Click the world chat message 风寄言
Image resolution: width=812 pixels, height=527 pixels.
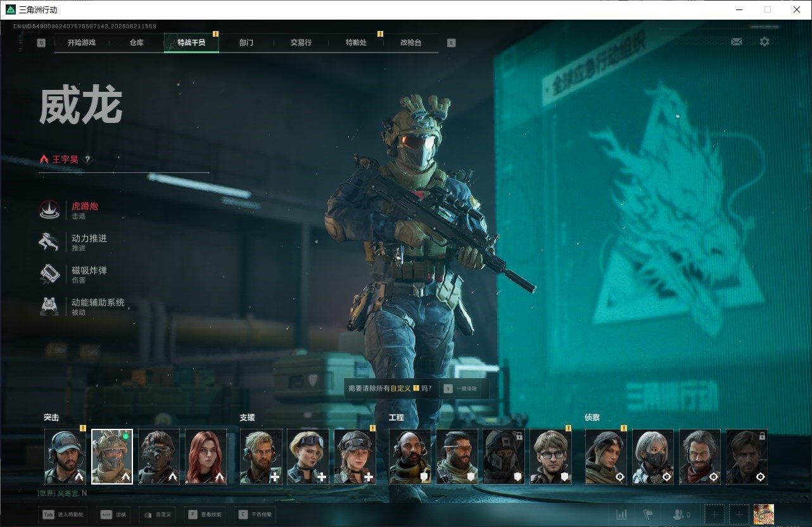62,493
